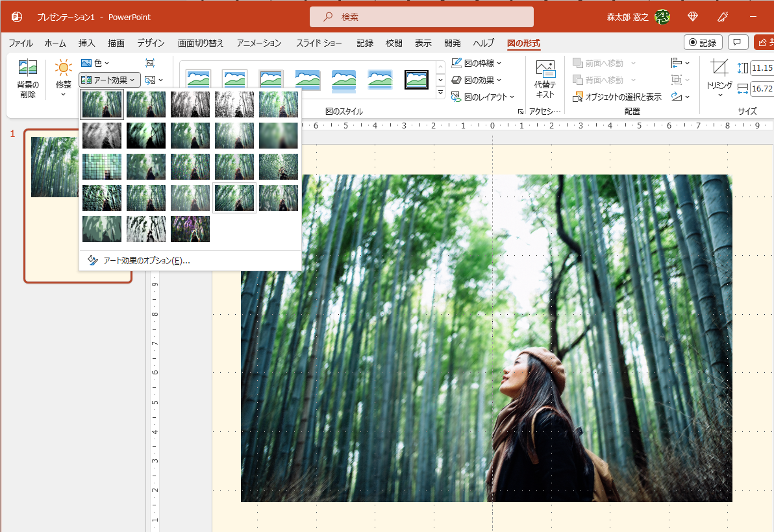Switch to the ファイル tab
Viewport: 774px width, 532px height.
click(21, 43)
